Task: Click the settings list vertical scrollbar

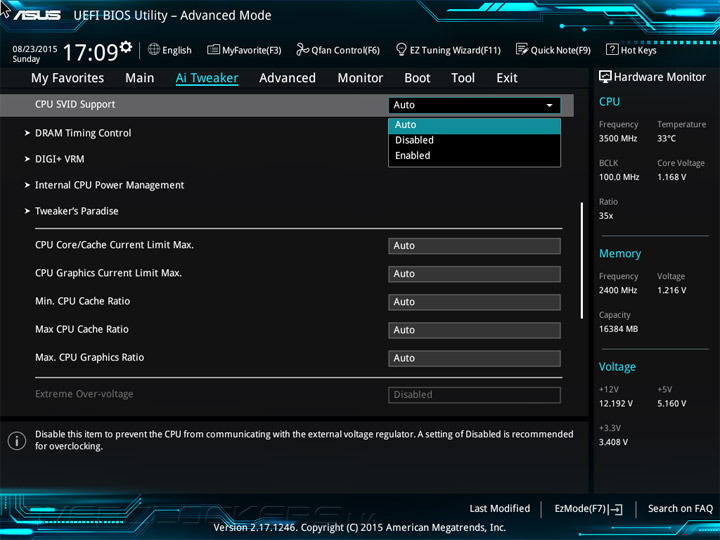Action: (582, 260)
